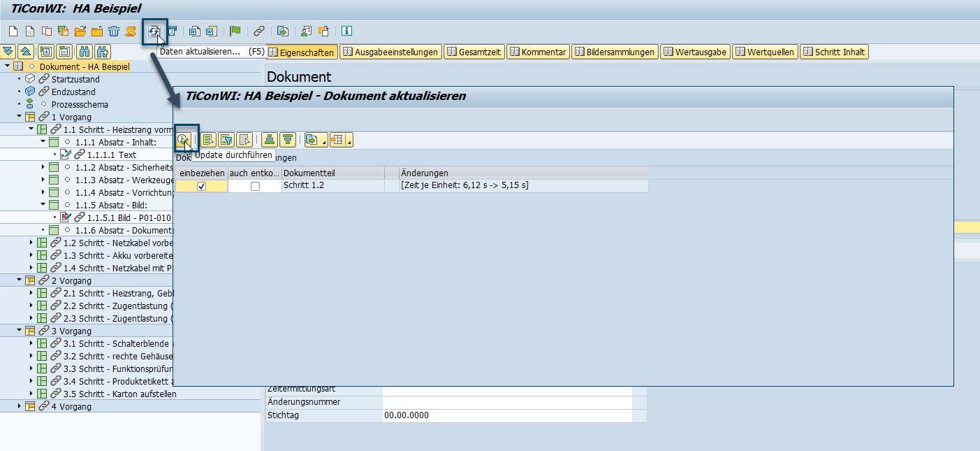Click the Daten aktualisieren refresh icon
Image resolution: width=980 pixels, height=451 pixels.
(x=154, y=31)
